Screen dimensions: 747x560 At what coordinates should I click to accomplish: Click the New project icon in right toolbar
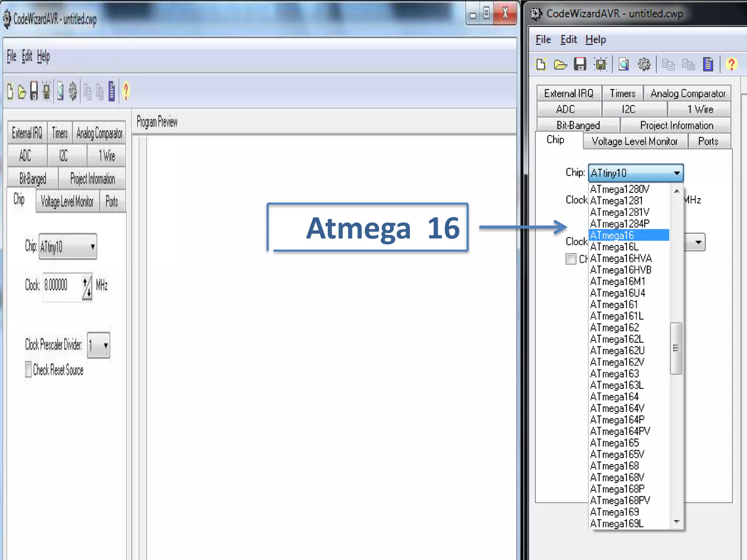(x=541, y=65)
